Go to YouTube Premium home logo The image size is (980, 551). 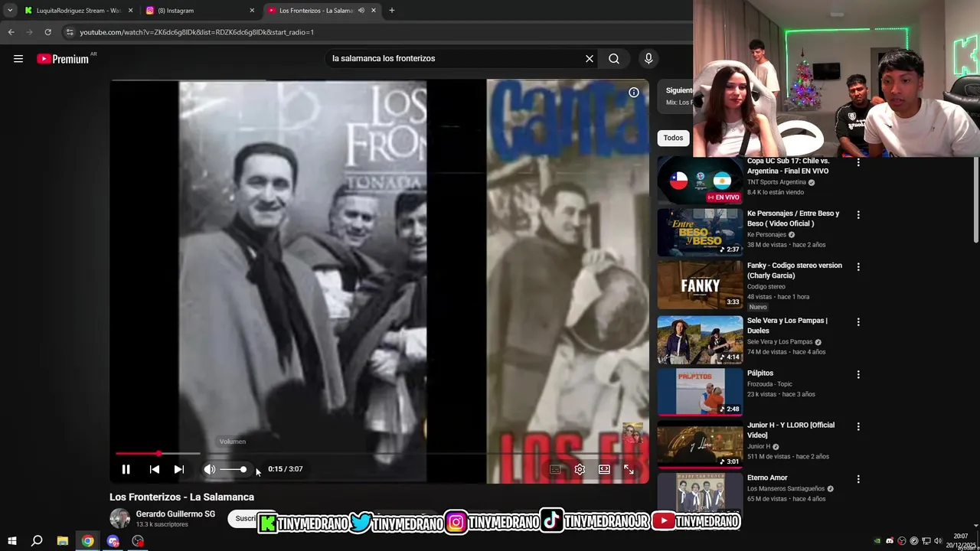point(63,59)
